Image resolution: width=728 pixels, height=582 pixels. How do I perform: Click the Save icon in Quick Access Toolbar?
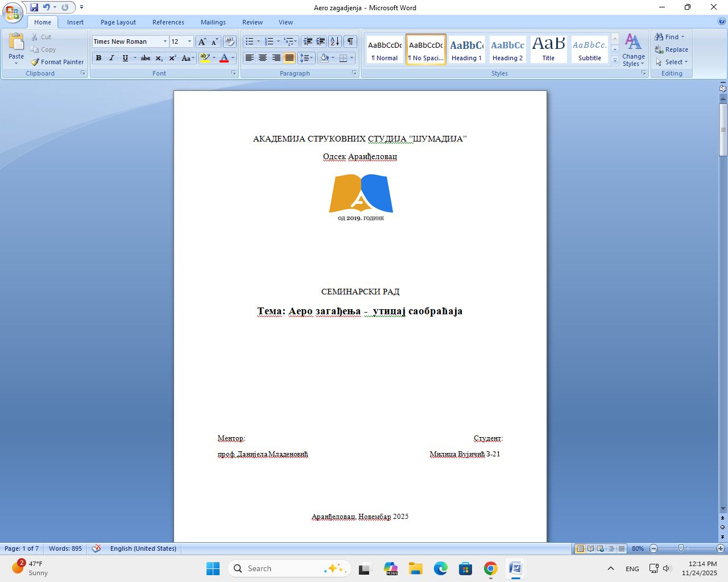point(34,7)
